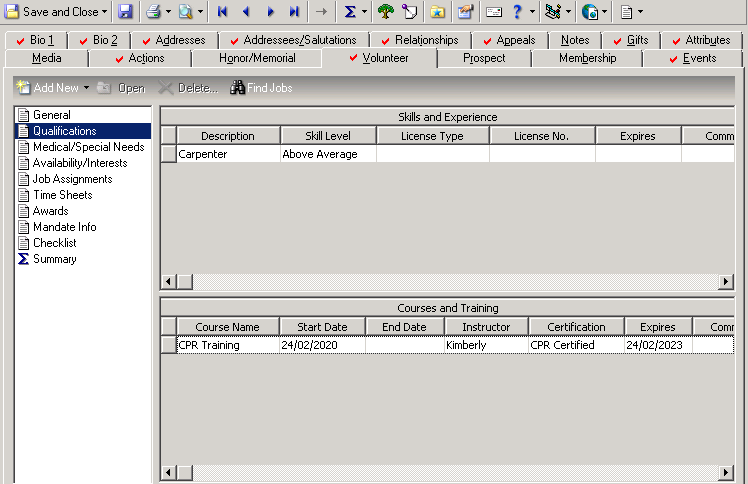Select the CPR Training row selector box

pyautogui.click(x=168, y=345)
